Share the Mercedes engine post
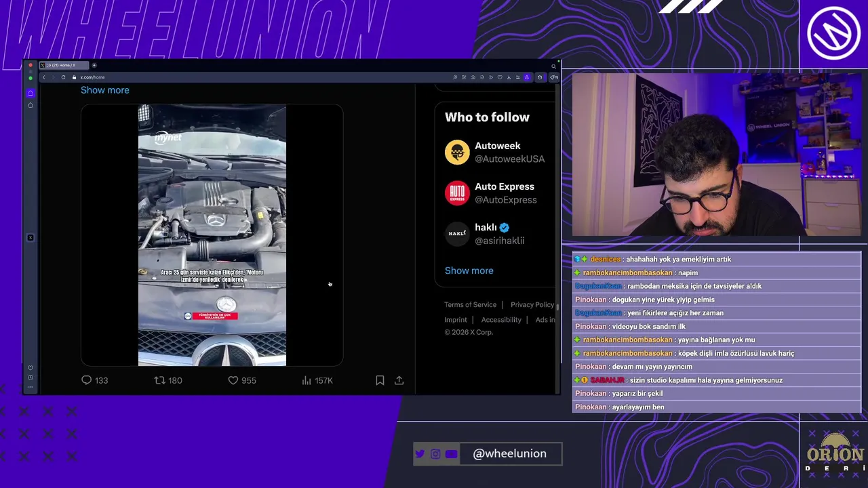 pyautogui.click(x=399, y=380)
